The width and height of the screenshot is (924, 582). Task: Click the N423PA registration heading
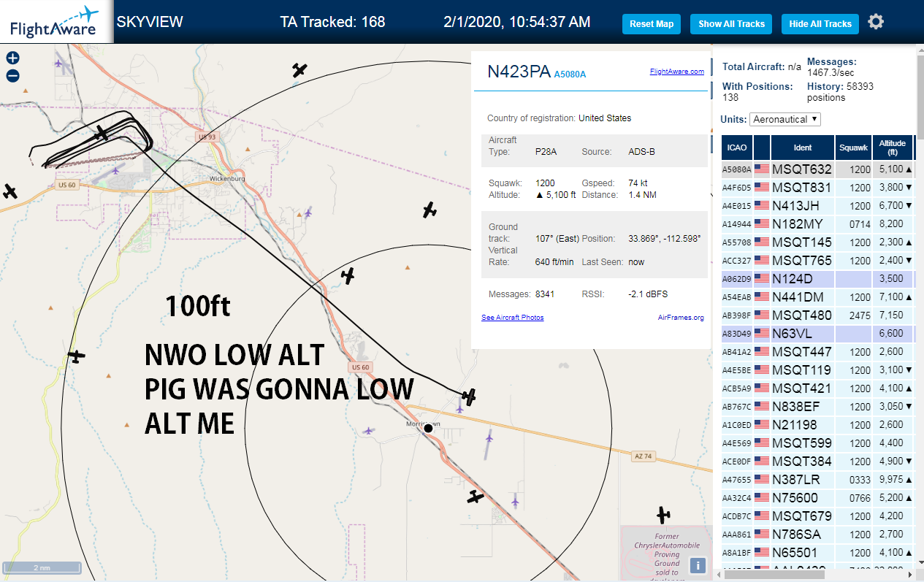(x=519, y=72)
